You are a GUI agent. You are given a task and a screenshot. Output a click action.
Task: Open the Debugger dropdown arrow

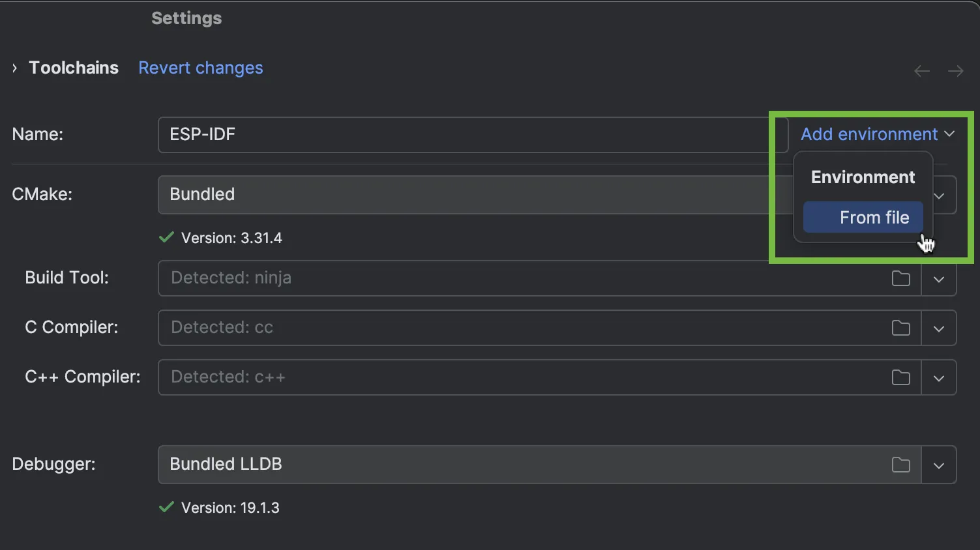pyautogui.click(x=938, y=465)
